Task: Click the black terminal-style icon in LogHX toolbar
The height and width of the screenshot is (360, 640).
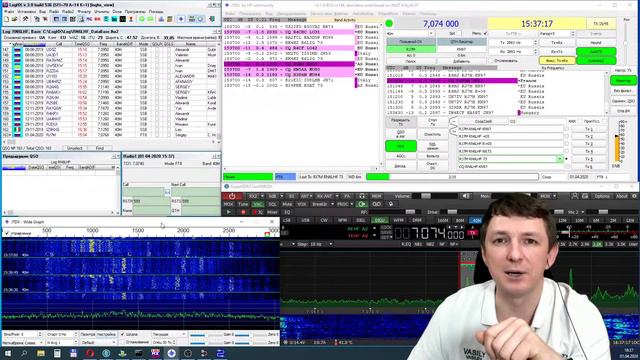Action: click(x=122, y=19)
